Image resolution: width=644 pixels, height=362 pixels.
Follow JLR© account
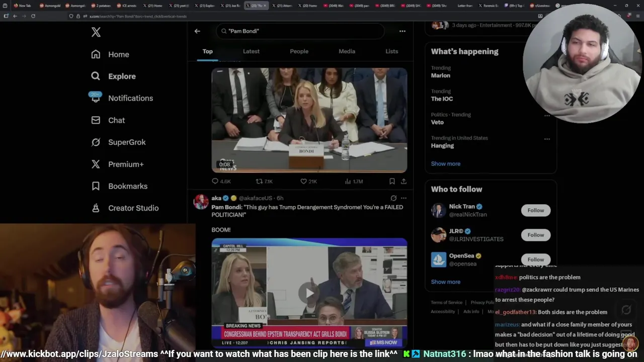(535, 235)
